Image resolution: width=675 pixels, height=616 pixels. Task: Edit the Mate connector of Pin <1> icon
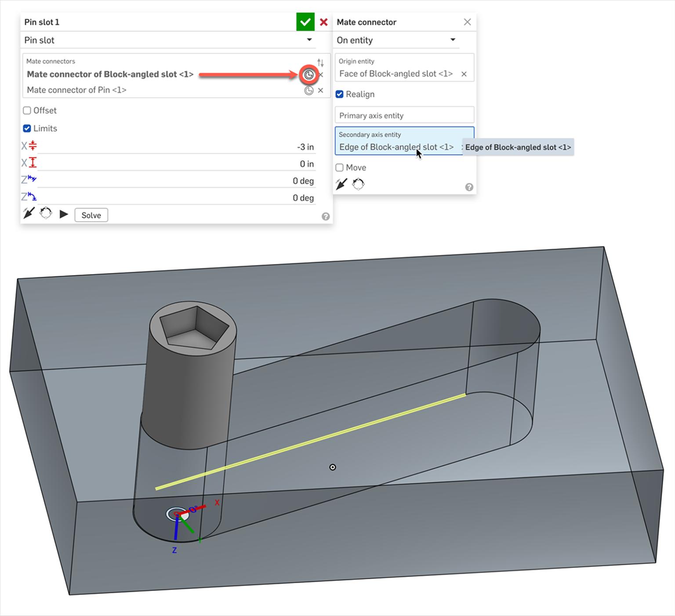click(308, 90)
